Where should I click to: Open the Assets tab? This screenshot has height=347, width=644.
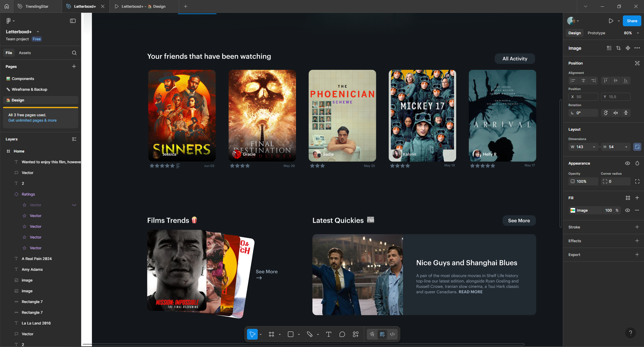pos(25,53)
